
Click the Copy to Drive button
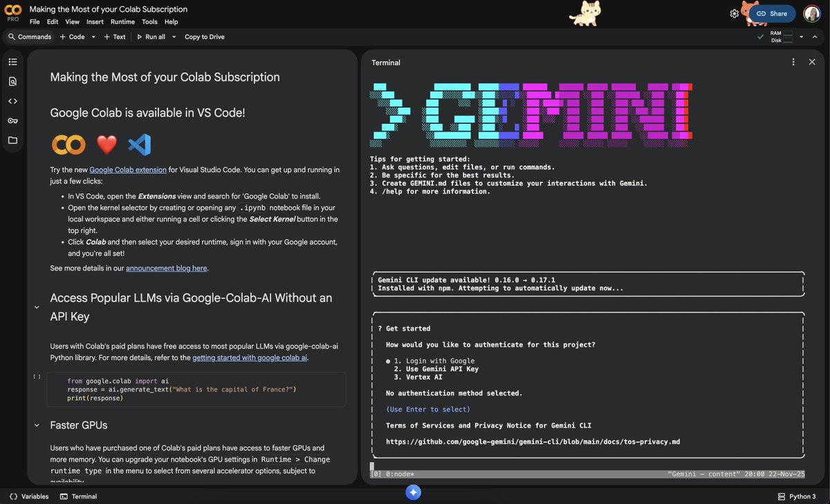pos(204,37)
